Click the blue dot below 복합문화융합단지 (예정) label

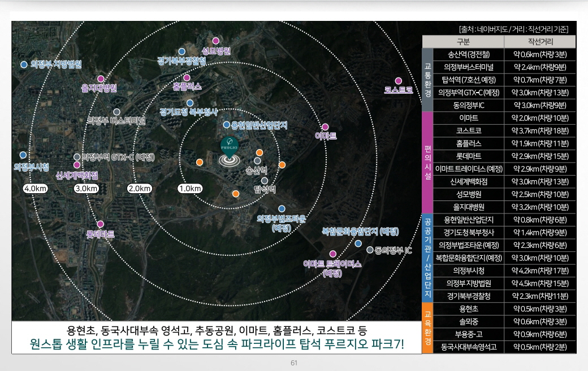(x=358, y=243)
